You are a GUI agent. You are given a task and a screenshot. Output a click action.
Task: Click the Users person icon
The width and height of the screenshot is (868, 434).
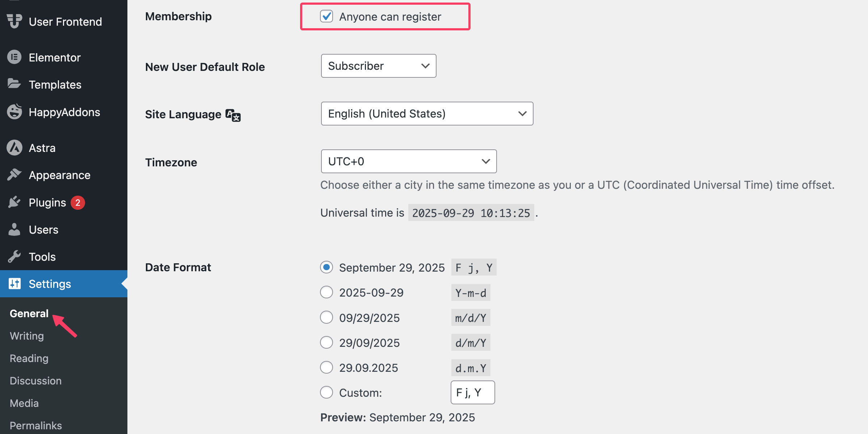pos(14,229)
